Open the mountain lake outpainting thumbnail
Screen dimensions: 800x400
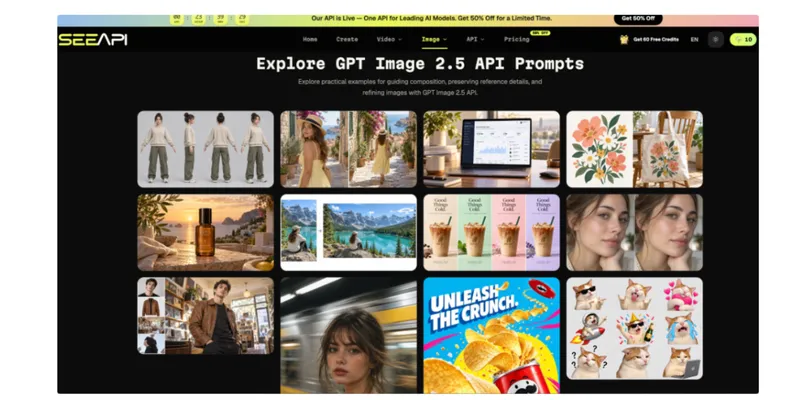click(348, 232)
